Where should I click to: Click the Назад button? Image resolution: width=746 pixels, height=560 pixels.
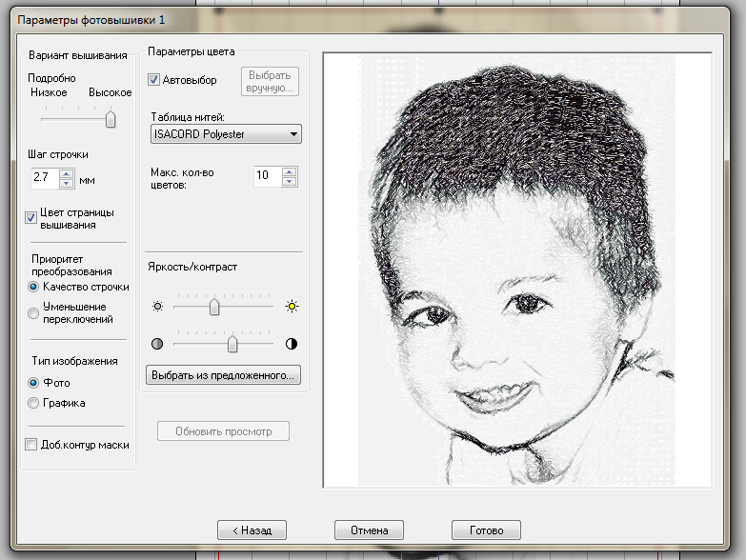click(252, 530)
